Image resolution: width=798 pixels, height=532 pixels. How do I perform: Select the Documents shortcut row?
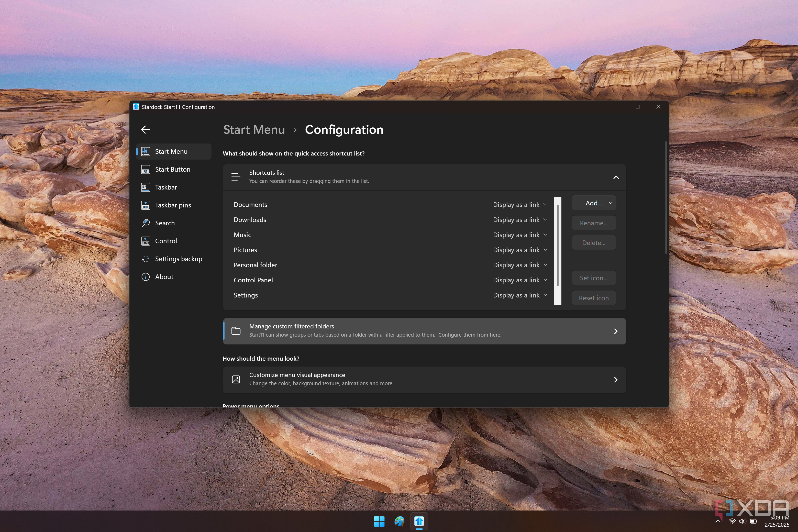click(390, 205)
